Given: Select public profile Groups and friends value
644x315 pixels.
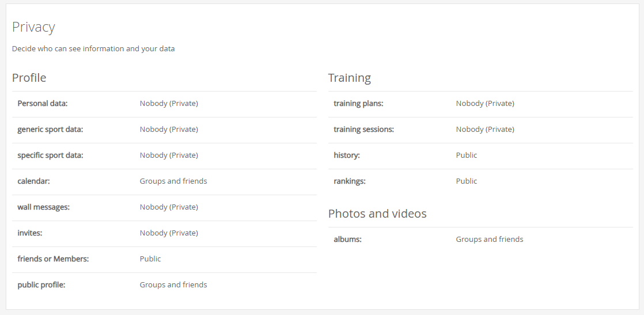Looking at the screenshot, I should [x=173, y=284].
